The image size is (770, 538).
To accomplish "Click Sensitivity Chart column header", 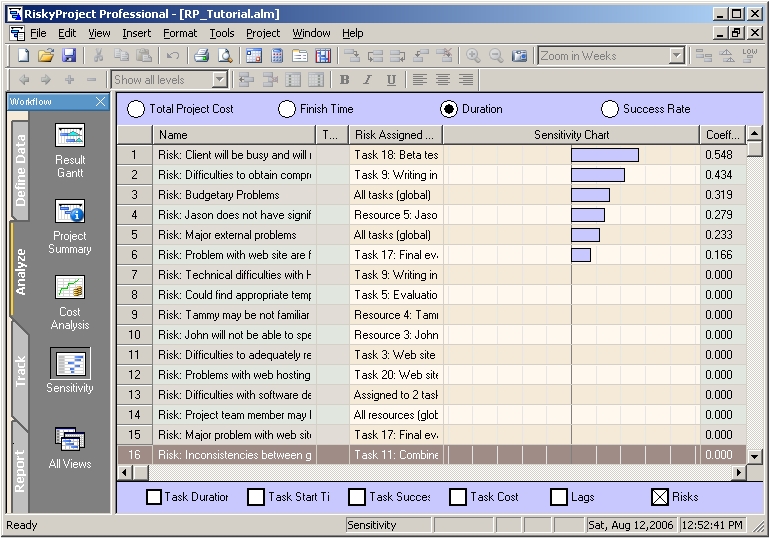I will point(571,134).
